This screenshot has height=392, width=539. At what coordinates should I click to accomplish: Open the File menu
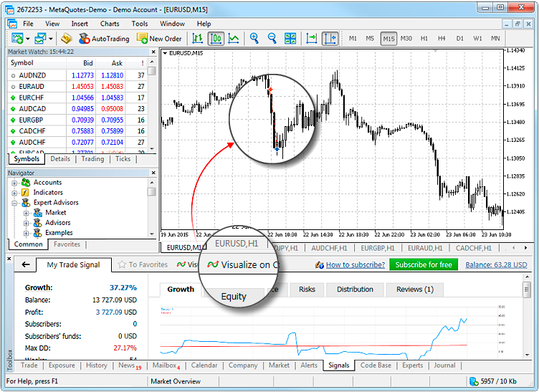[28, 24]
